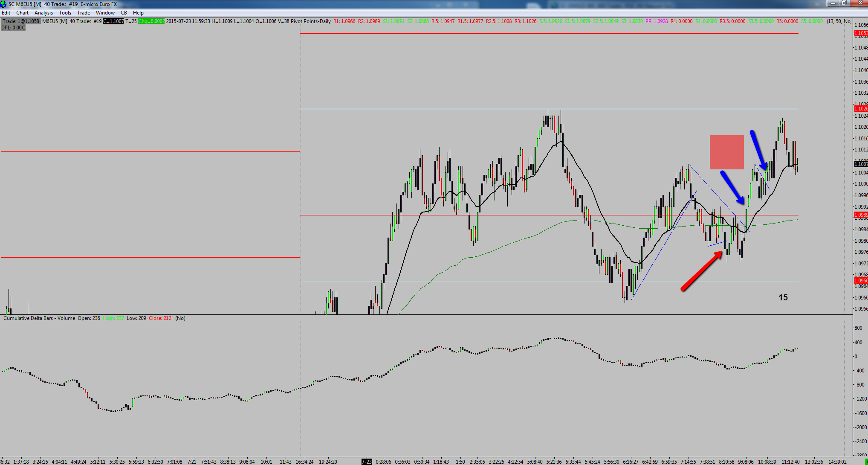The image size is (868, 465).
Task: Open the Help menu
Action: 138,13
